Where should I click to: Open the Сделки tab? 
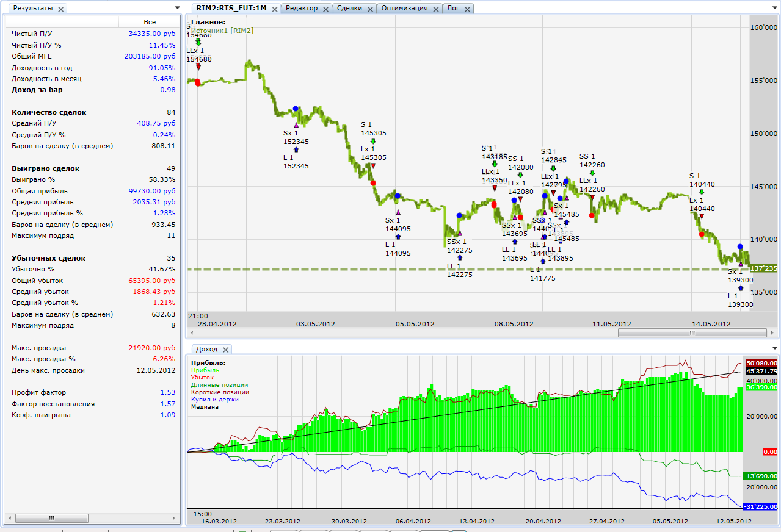(349, 9)
